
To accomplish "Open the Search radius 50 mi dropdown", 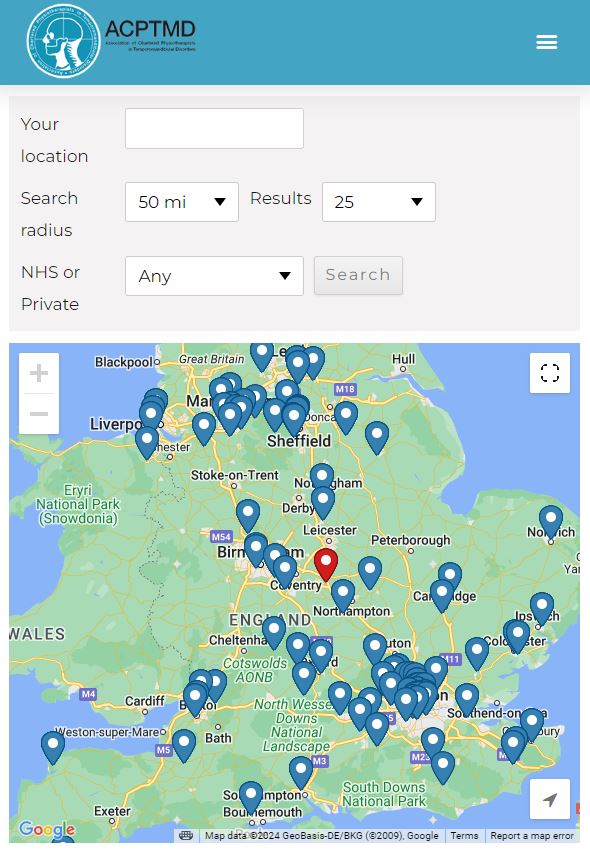I will (182, 202).
